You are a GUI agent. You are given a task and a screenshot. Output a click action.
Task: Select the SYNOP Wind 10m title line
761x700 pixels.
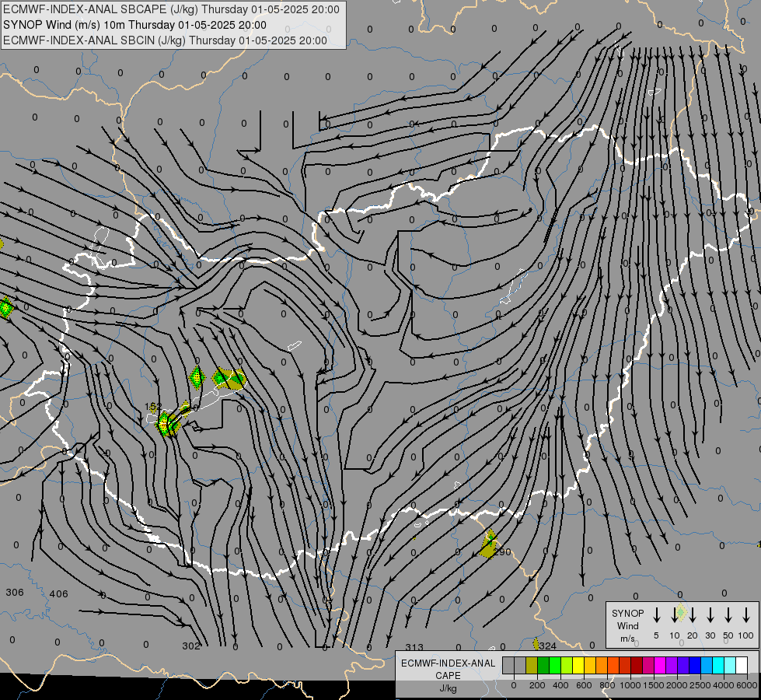tap(134, 25)
